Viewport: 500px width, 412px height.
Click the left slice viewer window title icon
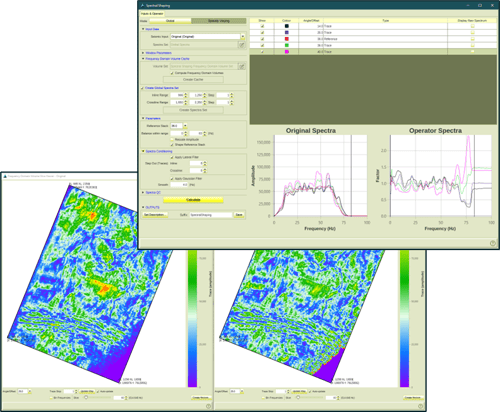pyautogui.click(x=5, y=176)
